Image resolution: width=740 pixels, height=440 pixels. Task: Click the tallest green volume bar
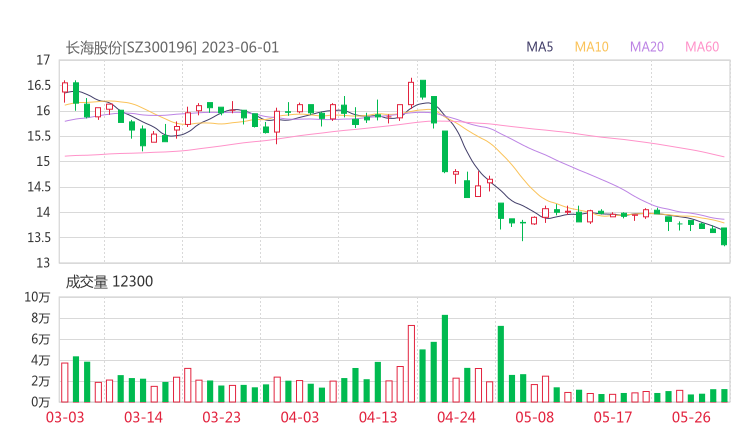tap(445, 359)
